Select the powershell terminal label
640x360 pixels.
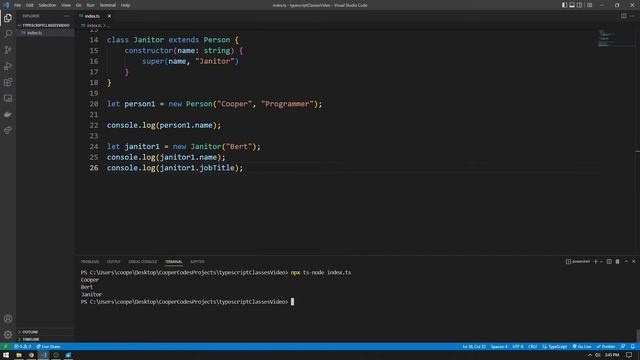click(x=578, y=262)
